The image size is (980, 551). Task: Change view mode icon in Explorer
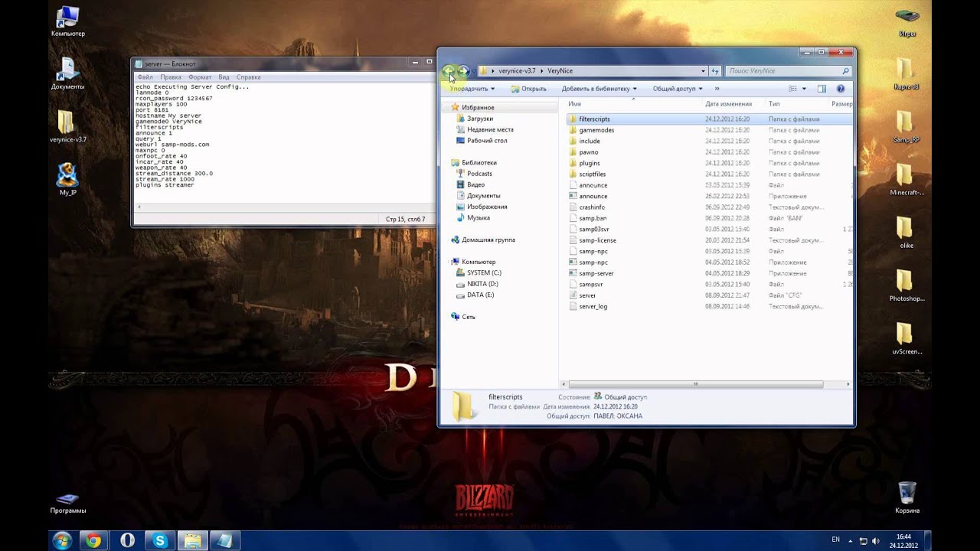point(793,89)
